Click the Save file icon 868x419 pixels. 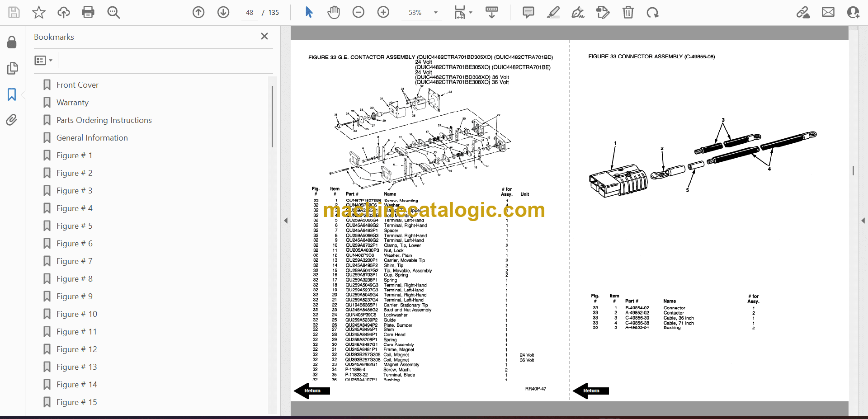(14, 12)
